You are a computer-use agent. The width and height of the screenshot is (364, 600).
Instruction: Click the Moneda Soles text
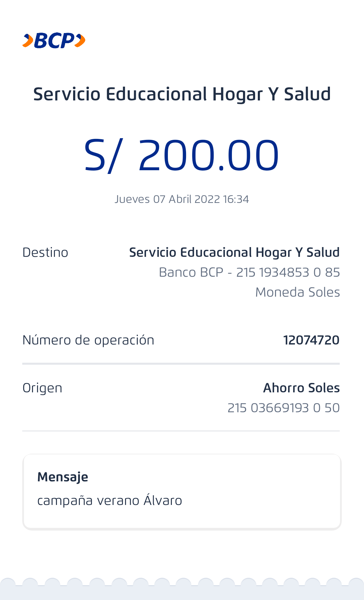click(298, 292)
